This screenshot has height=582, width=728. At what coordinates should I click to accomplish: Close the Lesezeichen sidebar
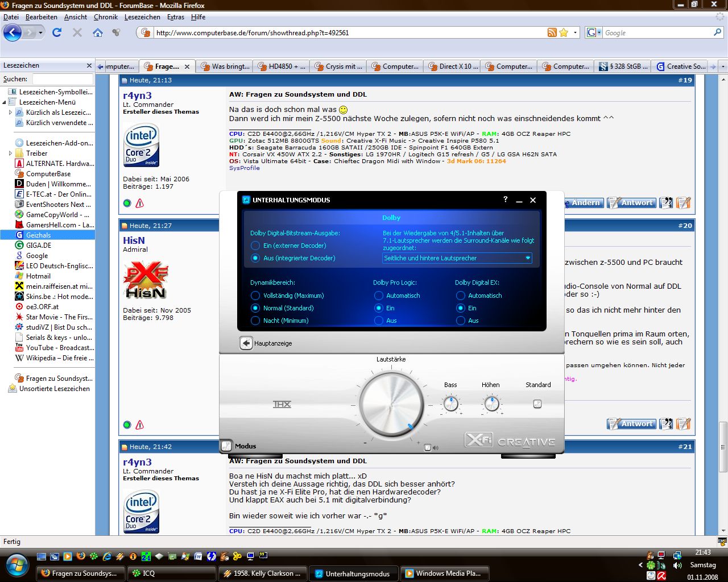point(89,65)
